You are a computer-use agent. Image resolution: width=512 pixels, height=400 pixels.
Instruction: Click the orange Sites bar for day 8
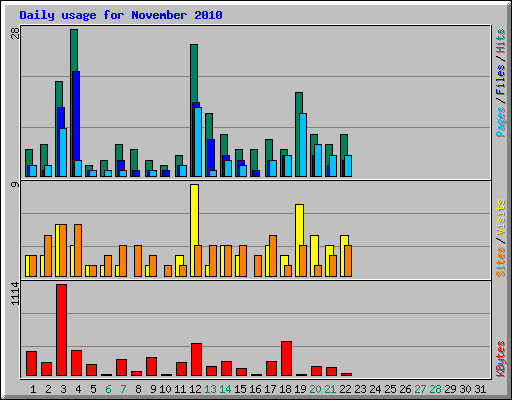click(138, 261)
